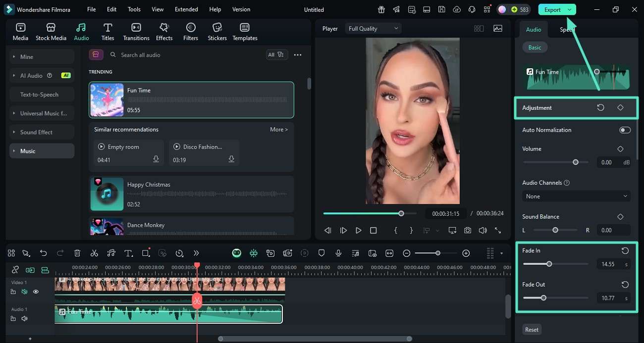Switch to the Transitions tab

click(x=136, y=32)
